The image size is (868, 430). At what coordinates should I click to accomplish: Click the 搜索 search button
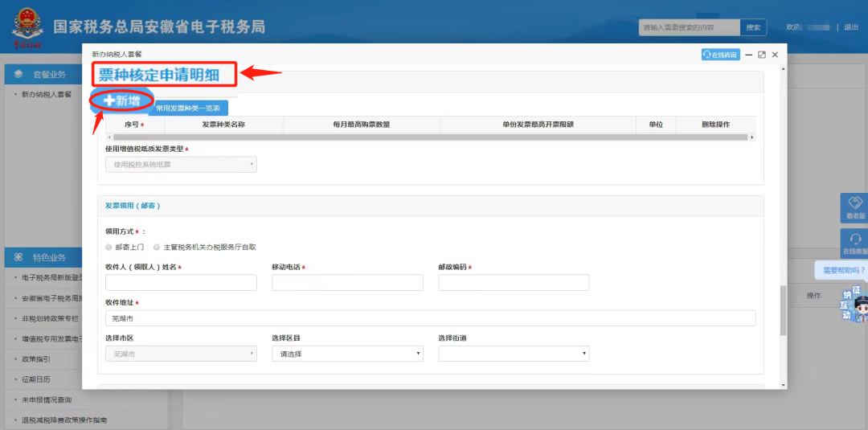click(753, 27)
